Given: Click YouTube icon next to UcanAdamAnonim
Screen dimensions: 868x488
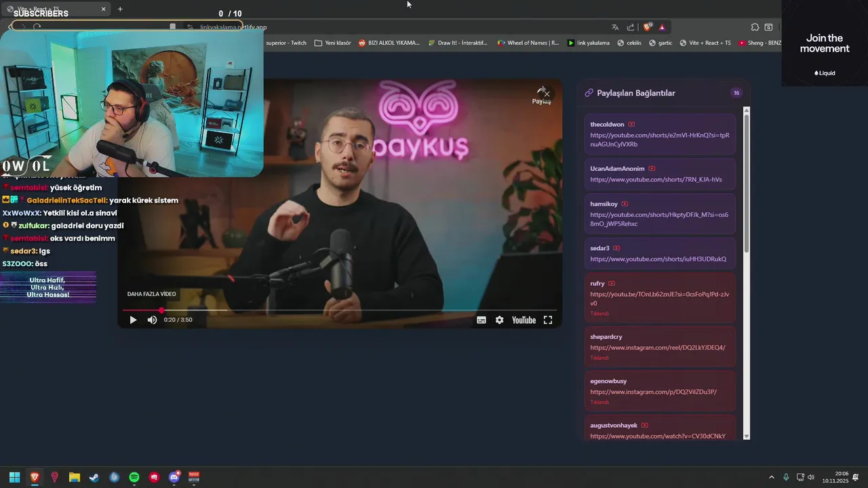Looking at the screenshot, I should pyautogui.click(x=652, y=169).
